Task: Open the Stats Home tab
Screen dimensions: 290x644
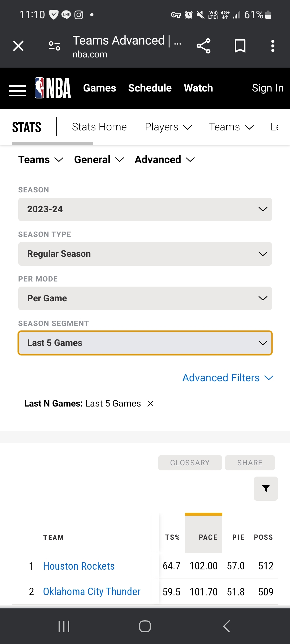Action: [x=99, y=127]
